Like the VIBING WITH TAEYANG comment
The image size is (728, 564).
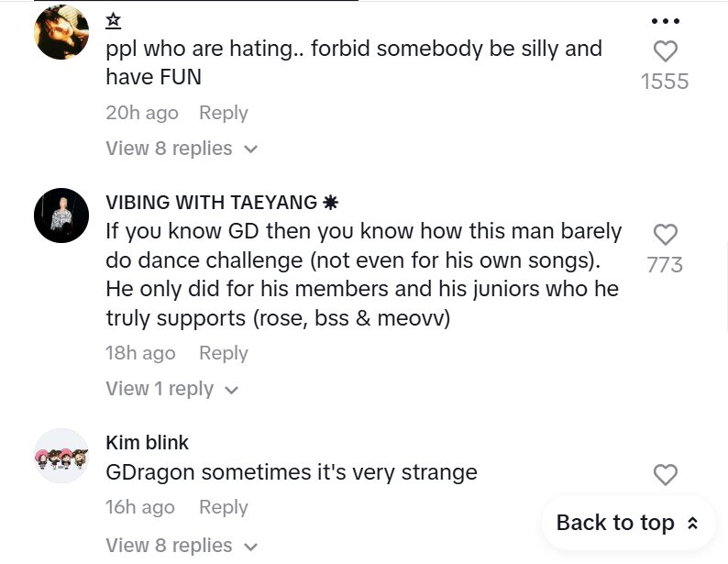(665, 235)
